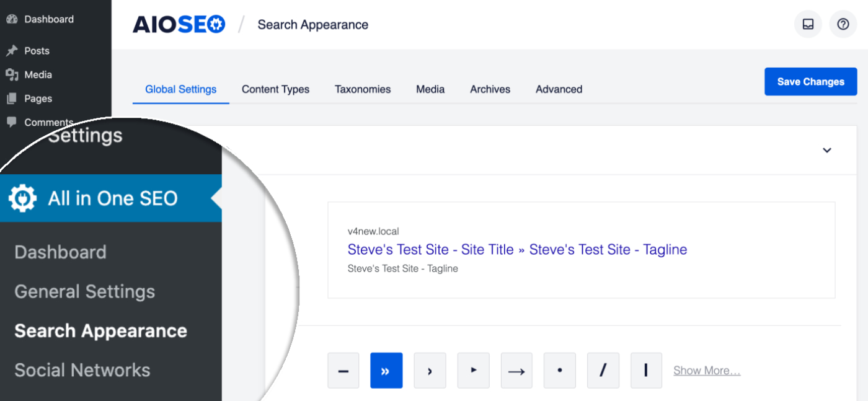Image resolution: width=868 pixels, height=401 pixels.
Task: Click the AIOSEO logo
Action: (x=179, y=25)
